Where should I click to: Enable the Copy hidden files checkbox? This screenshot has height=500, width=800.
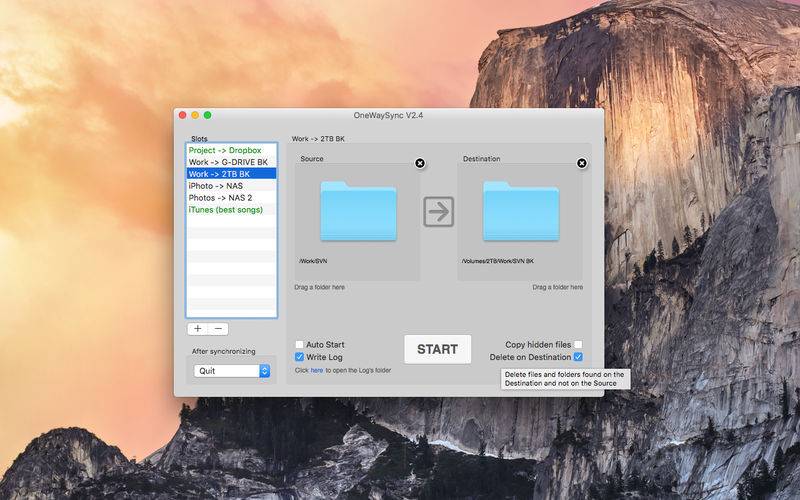[x=578, y=344]
